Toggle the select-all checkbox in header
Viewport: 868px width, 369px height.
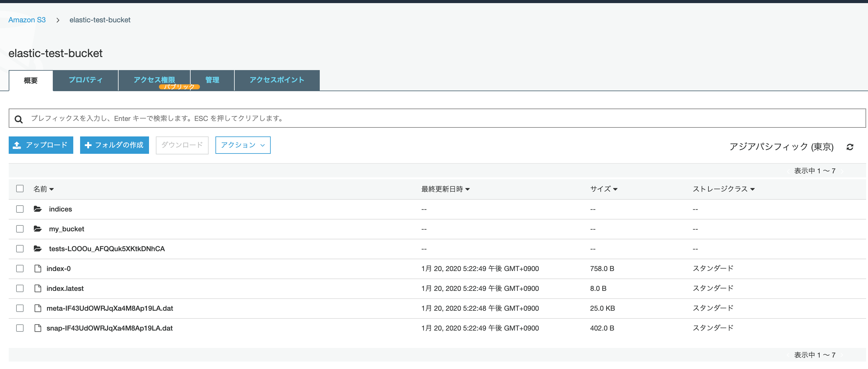(x=20, y=189)
